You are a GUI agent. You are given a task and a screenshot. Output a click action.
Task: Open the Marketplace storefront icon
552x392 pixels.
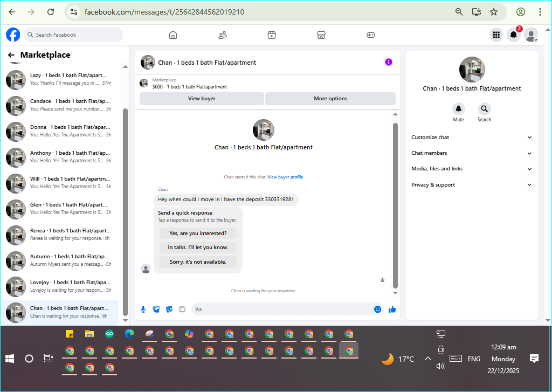pyautogui.click(x=321, y=35)
